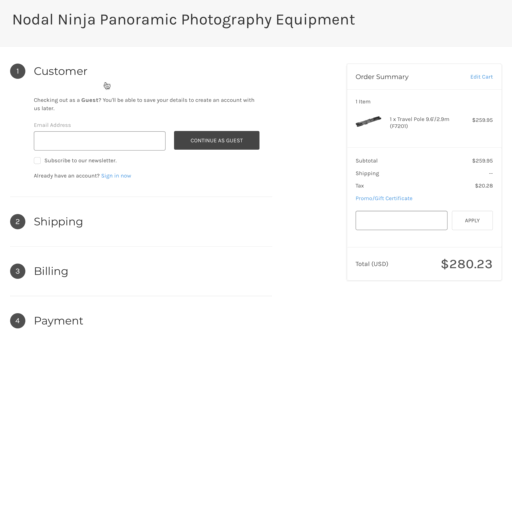Click the step 2 Shipping circle icon
The image size is (512, 512).
point(18,222)
